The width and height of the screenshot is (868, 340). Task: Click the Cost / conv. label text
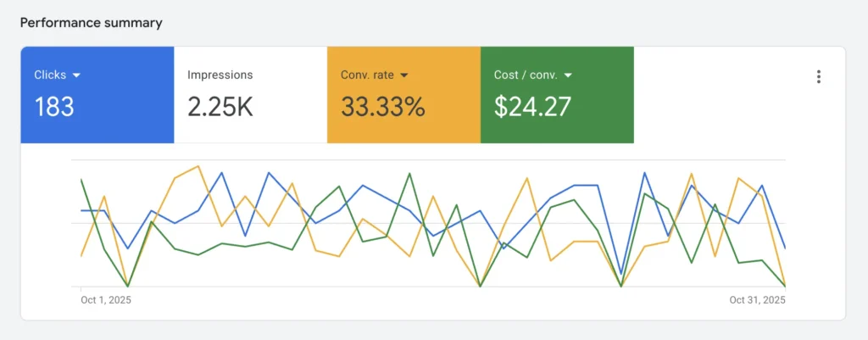(526, 75)
